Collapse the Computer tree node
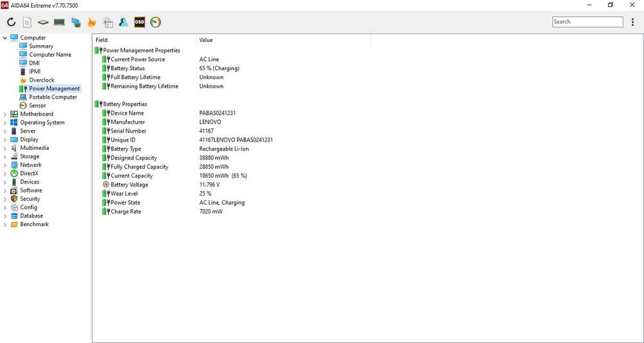The image size is (644, 343). point(5,38)
